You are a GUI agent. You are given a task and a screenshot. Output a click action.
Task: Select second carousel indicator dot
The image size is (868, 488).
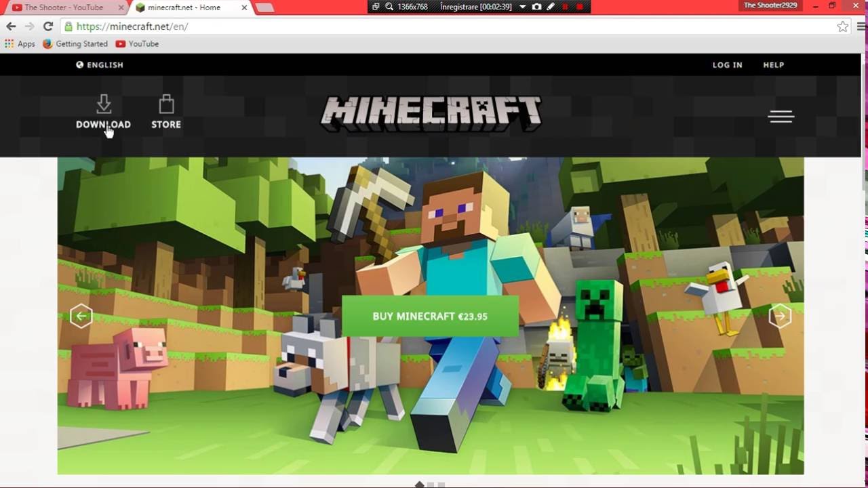click(x=431, y=485)
